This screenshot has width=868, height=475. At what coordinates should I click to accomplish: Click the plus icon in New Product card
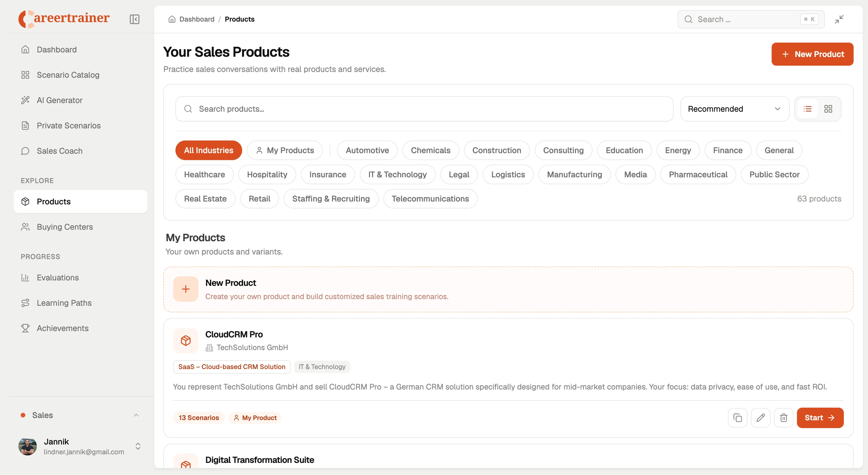186,289
